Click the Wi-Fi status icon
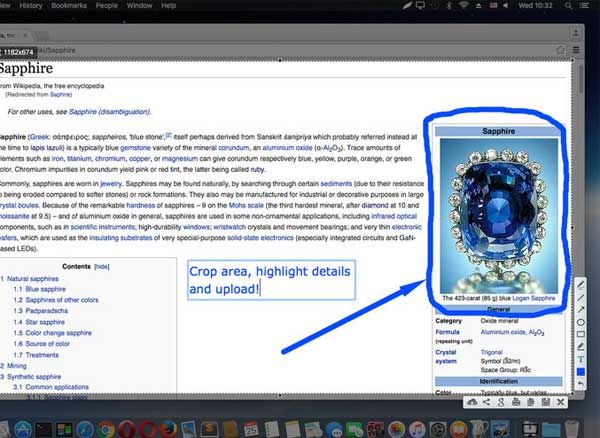600x438 pixels. pyautogui.click(x=464, y=5)
